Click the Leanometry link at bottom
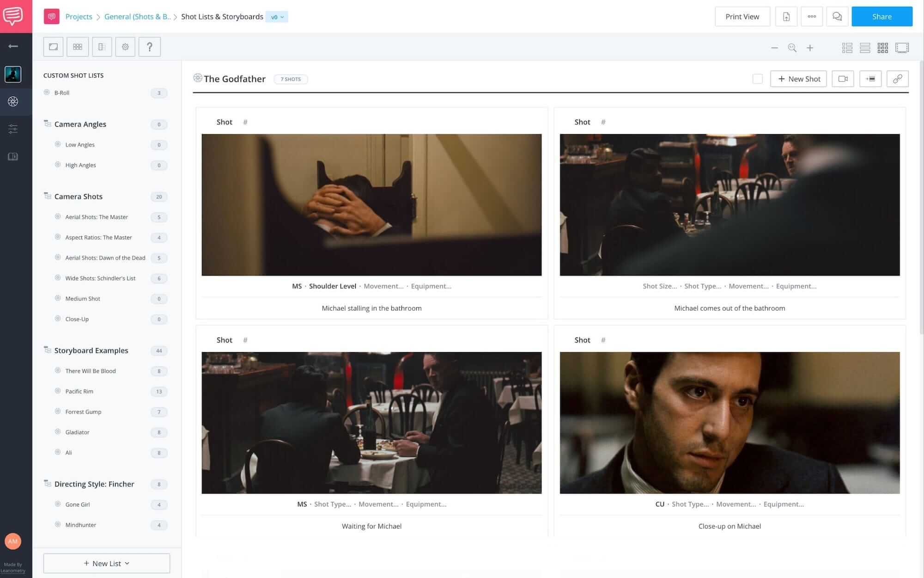The width and height of the screenshot is (924, 578). 13,571
